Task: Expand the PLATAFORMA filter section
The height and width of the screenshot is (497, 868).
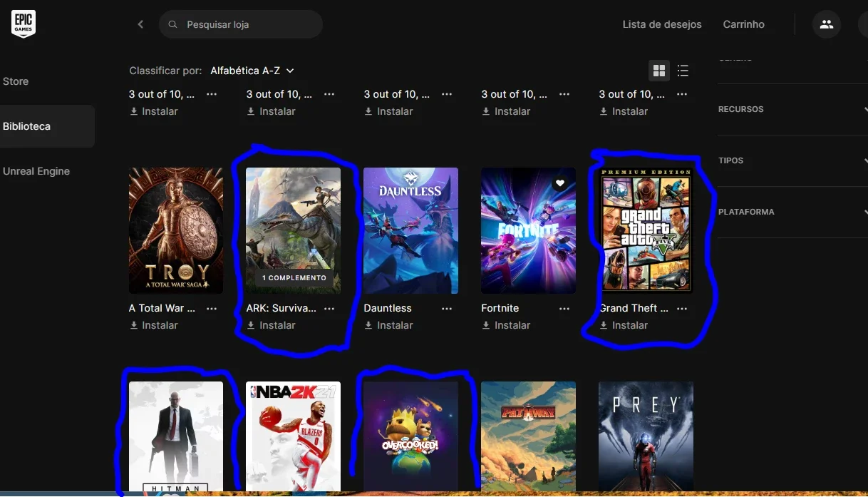Action: click(792, 212)
